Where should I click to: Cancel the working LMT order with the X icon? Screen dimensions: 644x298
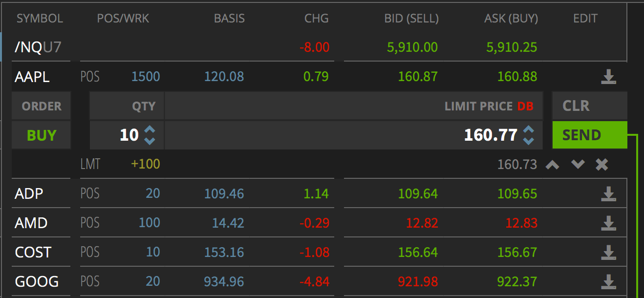click(x=601, y=165)
